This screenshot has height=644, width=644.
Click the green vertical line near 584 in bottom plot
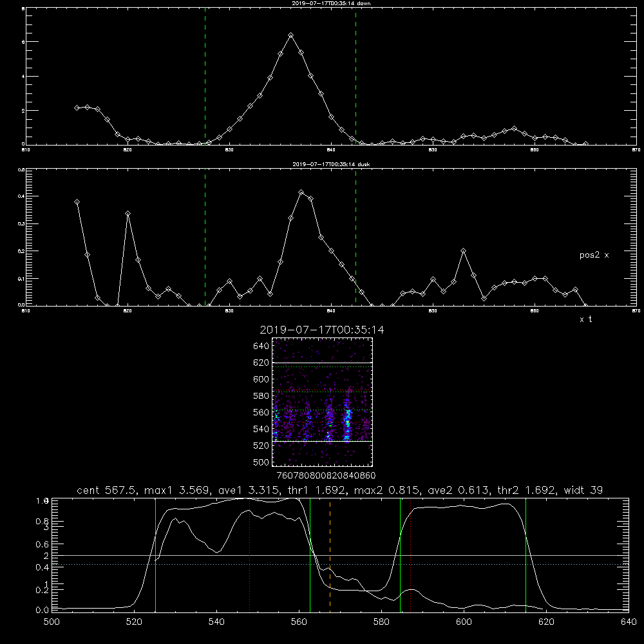[400, 555]
